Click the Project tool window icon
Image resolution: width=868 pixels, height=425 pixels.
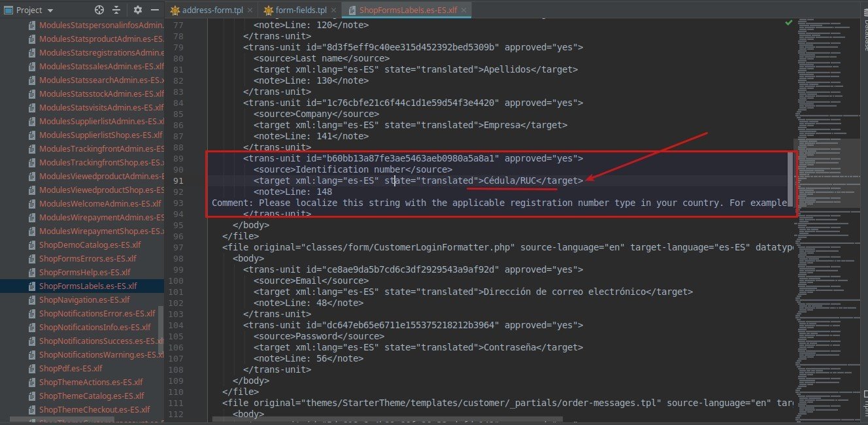pos(9,10)
